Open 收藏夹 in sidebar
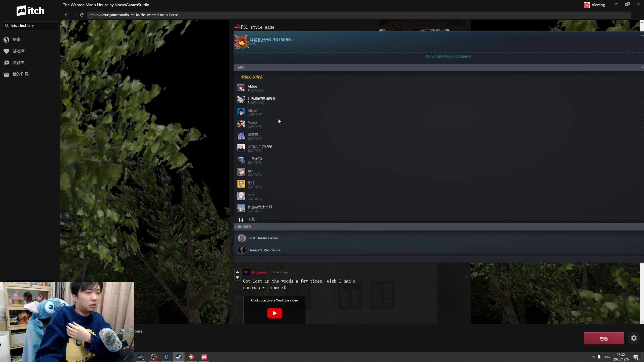644x362 pixels. pos(18,63)
